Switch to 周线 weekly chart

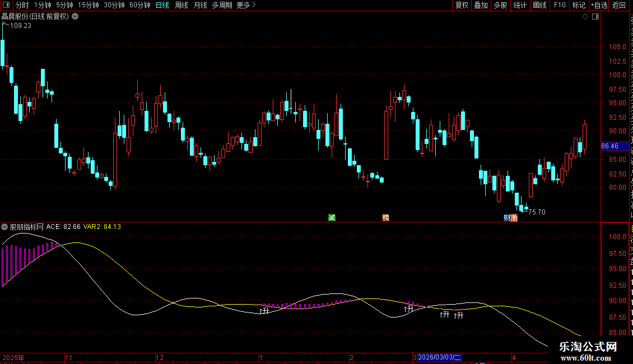[181, 5]
